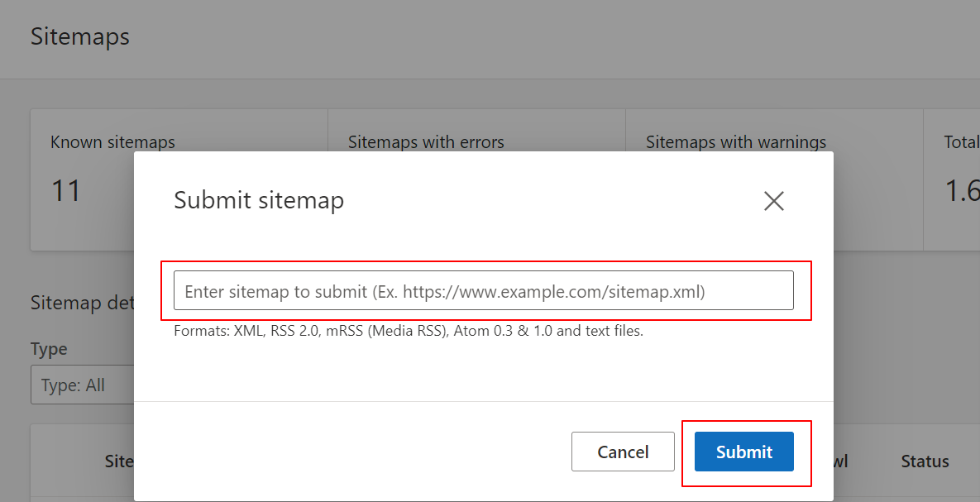Click the Sitemaps page heading

[80, 37]
